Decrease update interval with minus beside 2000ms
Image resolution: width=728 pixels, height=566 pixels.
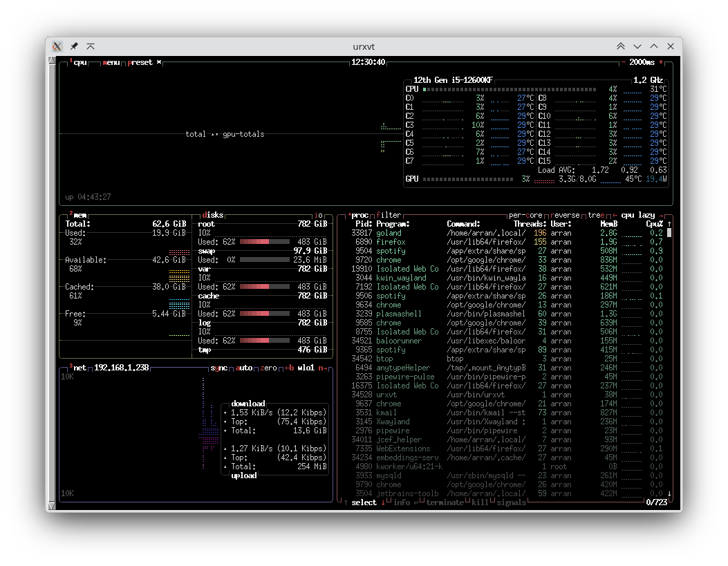624,62
